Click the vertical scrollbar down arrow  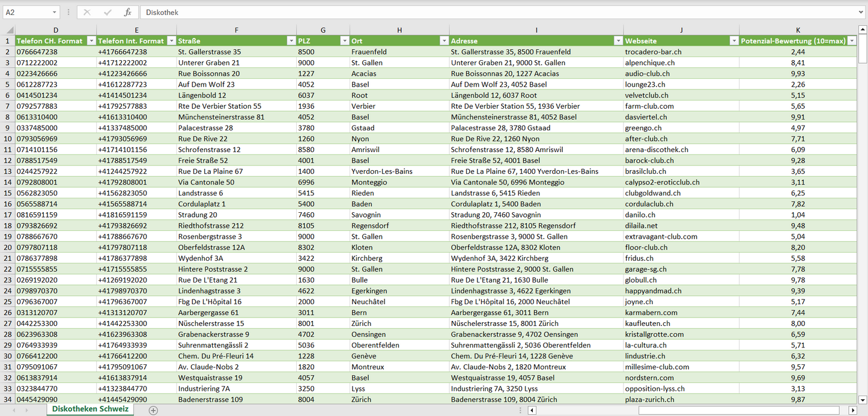tap(863, 400)
